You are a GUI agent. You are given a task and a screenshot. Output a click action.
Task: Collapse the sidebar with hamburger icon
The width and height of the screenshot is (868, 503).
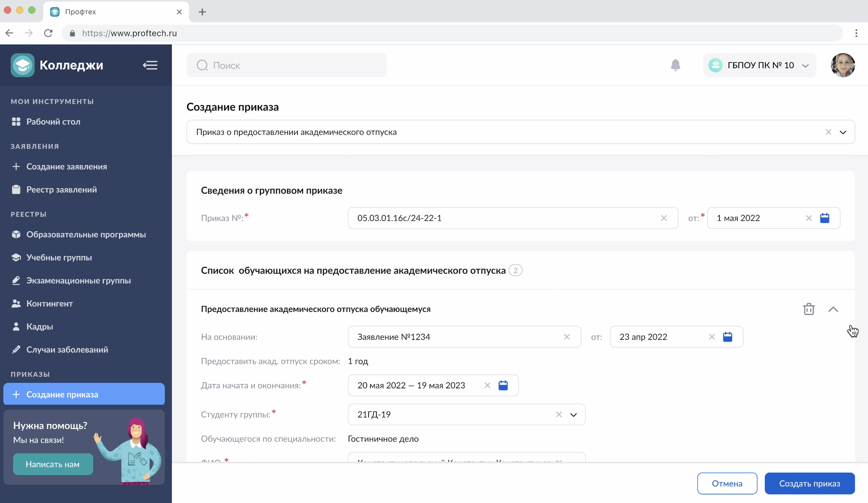(x=150, y=65)
